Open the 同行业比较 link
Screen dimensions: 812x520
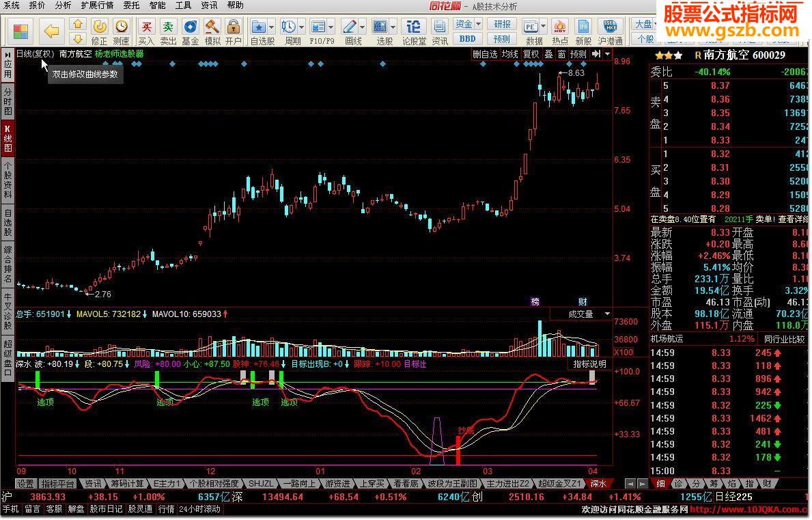coord(785,339)
